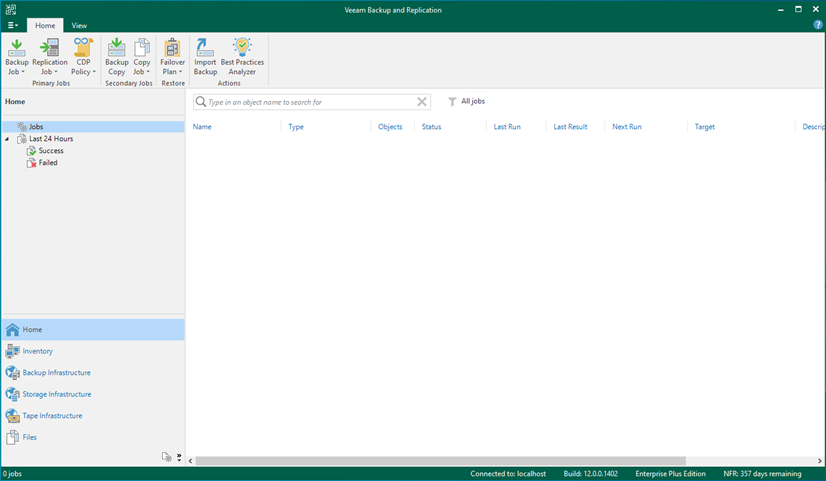Click the Veeam app icon in title bar
The image size is (826, 481).
[x=11, y=9]
